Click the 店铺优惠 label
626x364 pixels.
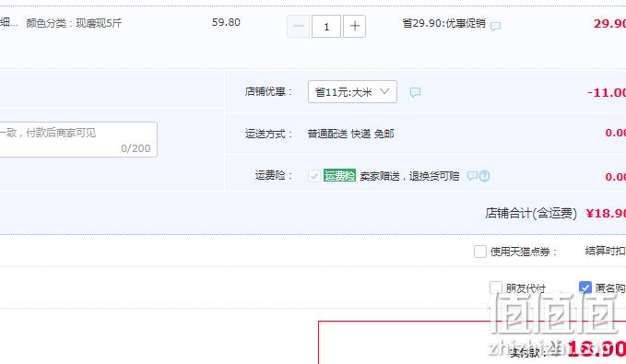tap(268, 92)
